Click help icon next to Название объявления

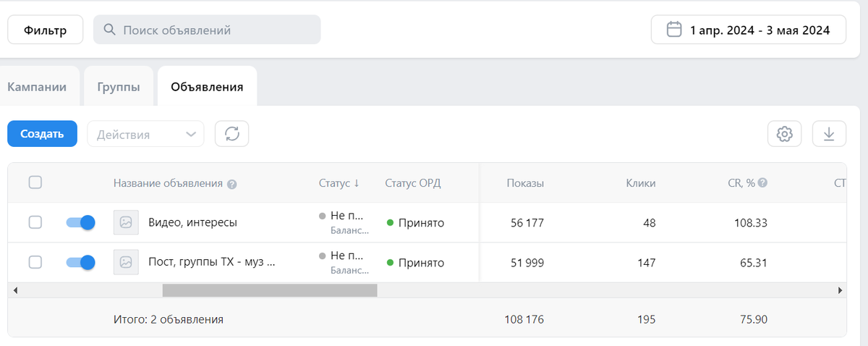point(232,184)
